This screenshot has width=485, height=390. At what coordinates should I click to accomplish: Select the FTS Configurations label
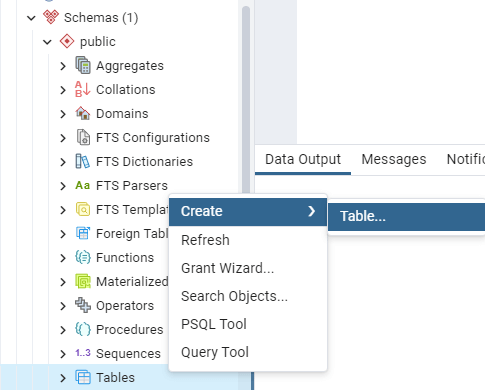click(153, 138)
